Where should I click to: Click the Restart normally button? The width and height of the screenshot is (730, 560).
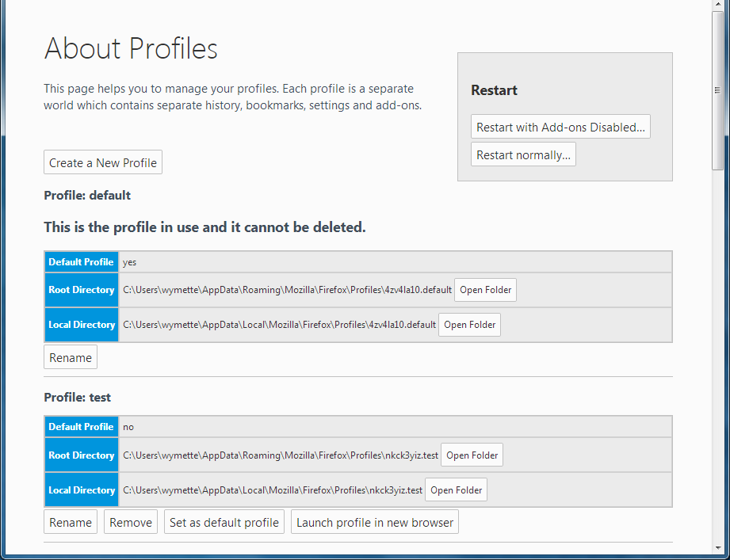click(523, 154)
